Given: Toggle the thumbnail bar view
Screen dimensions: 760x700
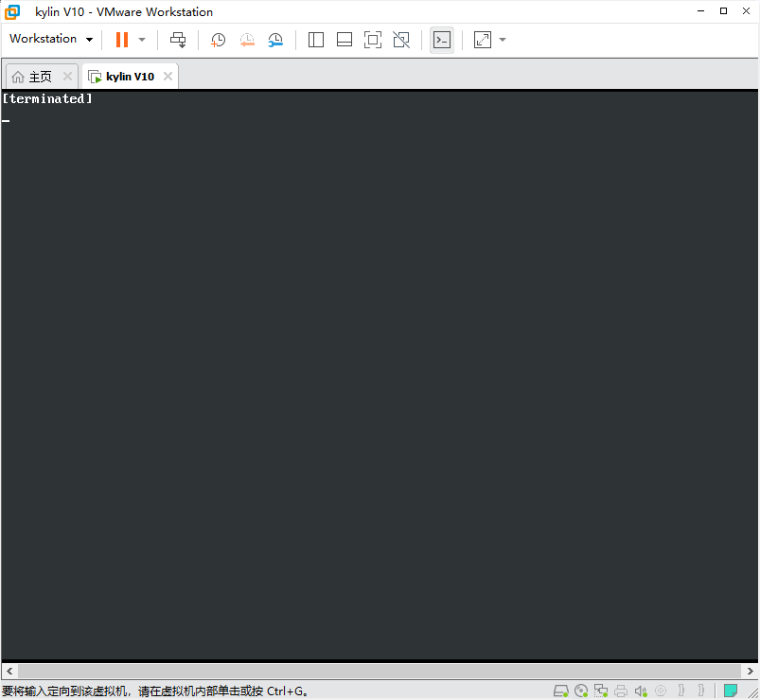Looking at the screenshot, I should (345, 40).
